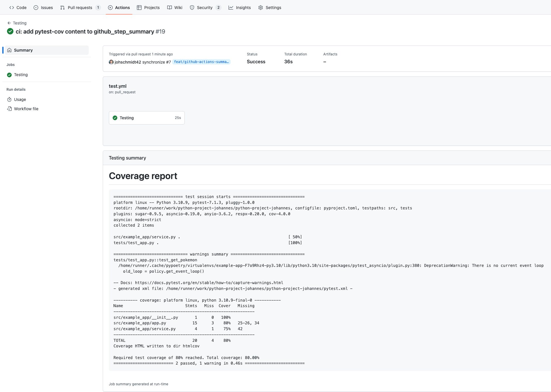Click the Issues circle icon
Screen dimensions: 551x392
[x=36, y=8]
